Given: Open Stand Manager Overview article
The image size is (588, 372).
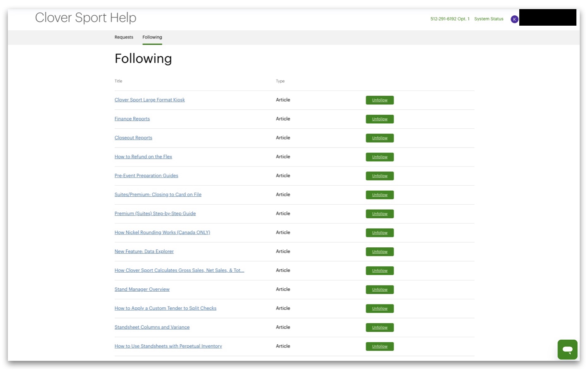Looking at the screenshot, I should (142, 290).
